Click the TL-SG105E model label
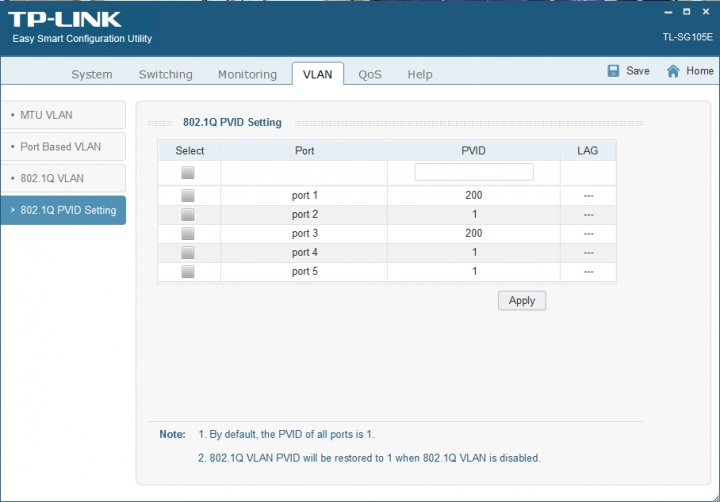720x502 pixels. pyautogui.click(x=687, y=37)
